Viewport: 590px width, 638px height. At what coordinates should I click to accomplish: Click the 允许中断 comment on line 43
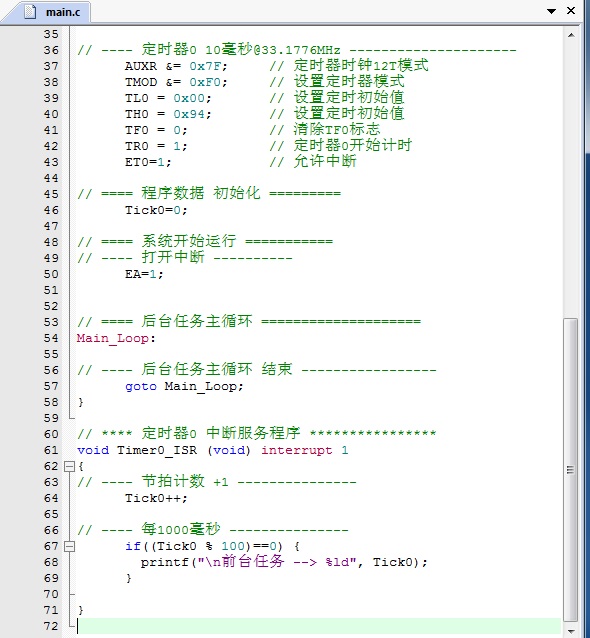pyautogui.click(x=312, y=162)
